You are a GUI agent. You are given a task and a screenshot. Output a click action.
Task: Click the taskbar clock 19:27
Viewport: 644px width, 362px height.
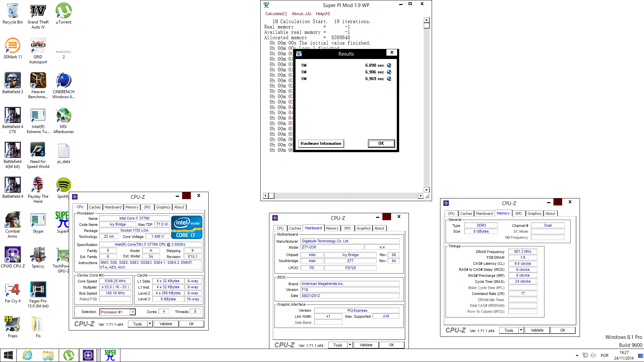(624, 353)
